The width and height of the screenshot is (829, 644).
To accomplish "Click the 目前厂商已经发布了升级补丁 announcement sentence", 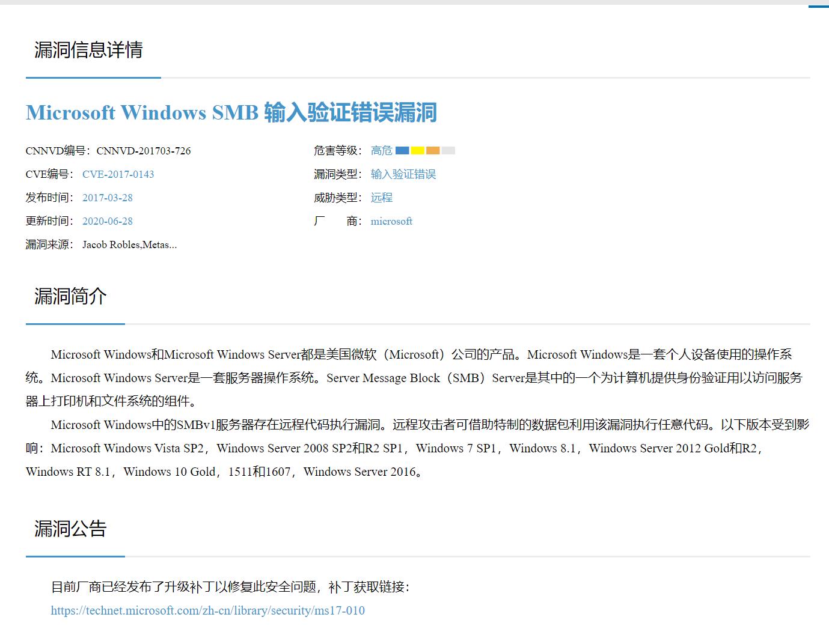I will click(x=230, y=587).
